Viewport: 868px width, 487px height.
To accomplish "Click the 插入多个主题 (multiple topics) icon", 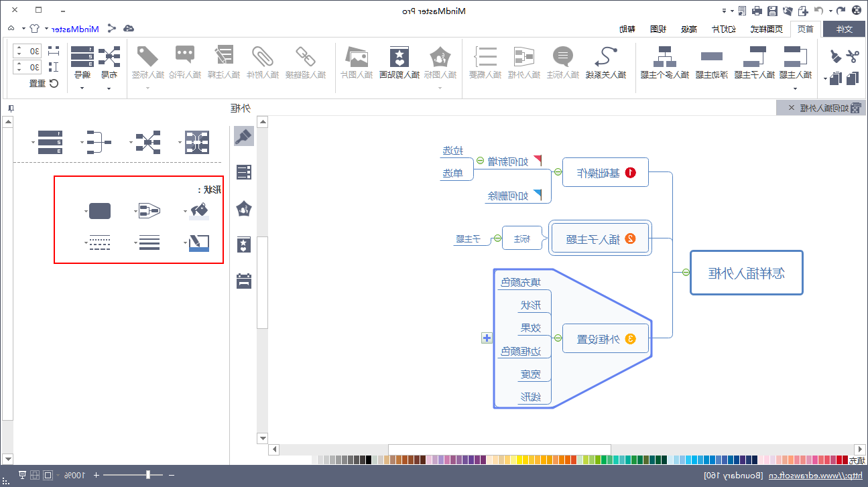I will (665, 57).
